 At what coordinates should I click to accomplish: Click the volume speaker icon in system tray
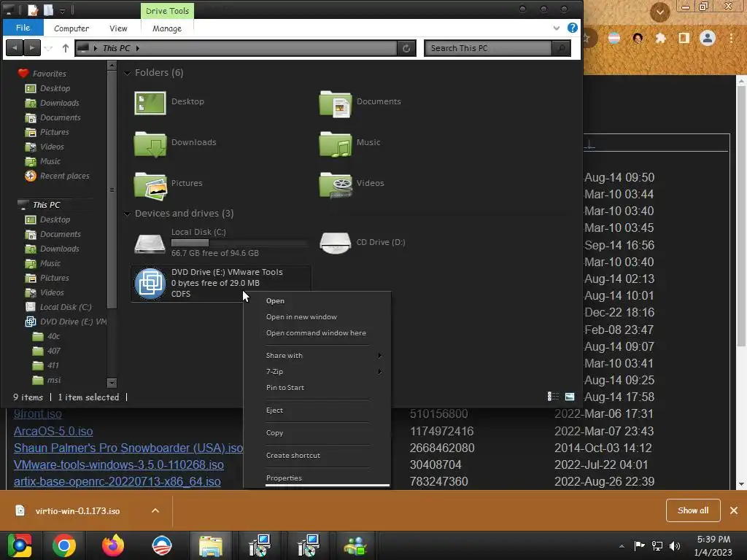coord(675,545)
